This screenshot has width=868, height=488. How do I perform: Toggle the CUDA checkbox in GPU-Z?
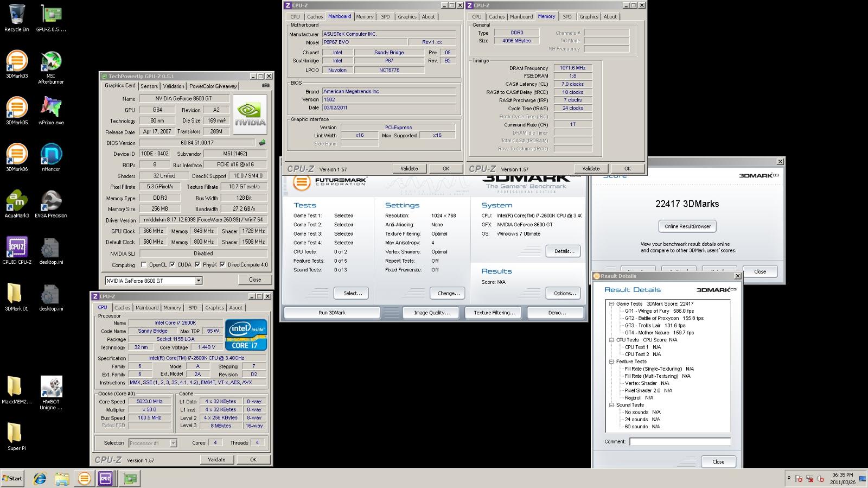[172, 265]
